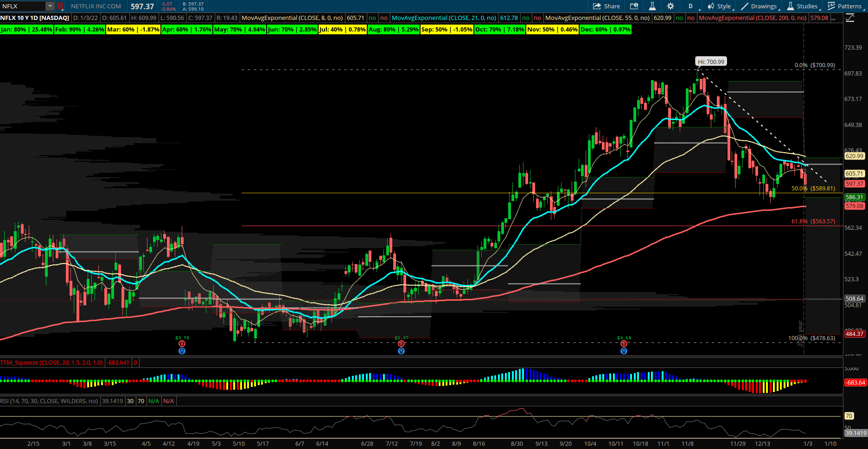Click the B: 597.37 bid quote

(193, 4)
